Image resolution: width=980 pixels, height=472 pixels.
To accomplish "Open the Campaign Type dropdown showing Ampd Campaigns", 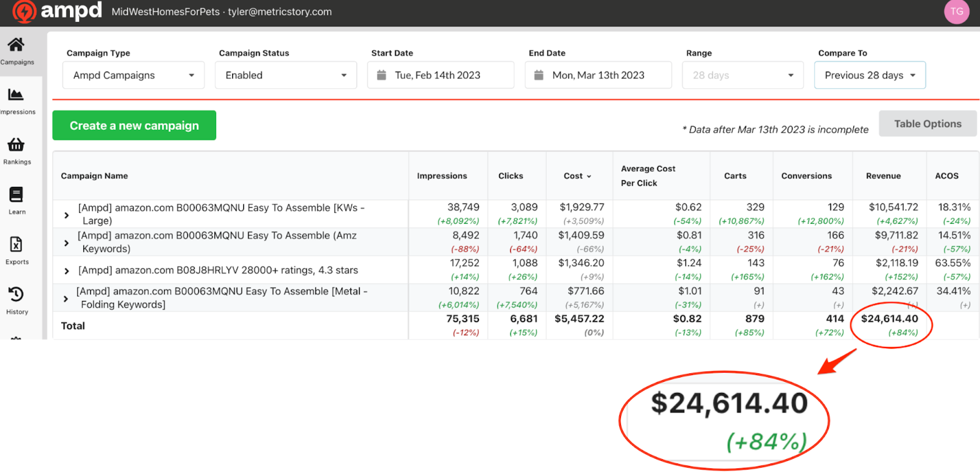I will [134, 75].
